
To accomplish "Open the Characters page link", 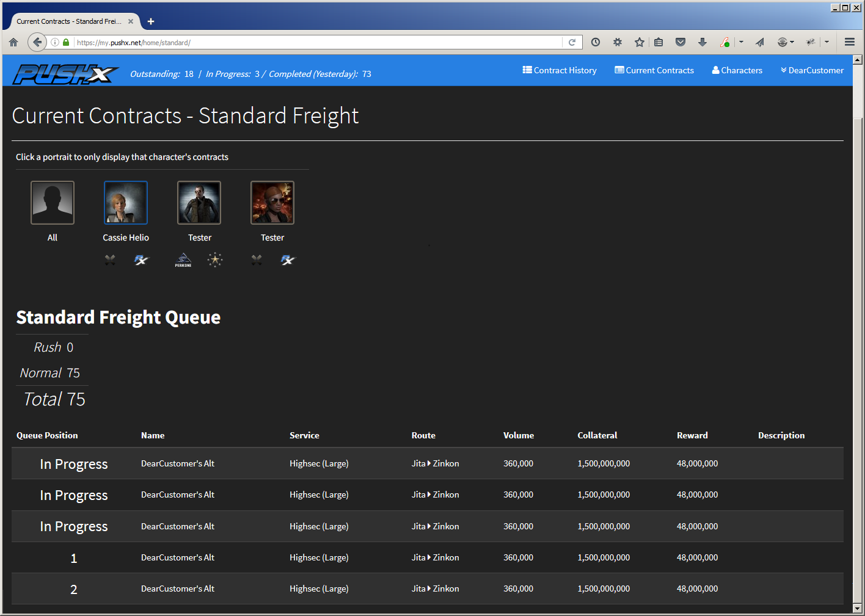I will [x=737, y=70].
